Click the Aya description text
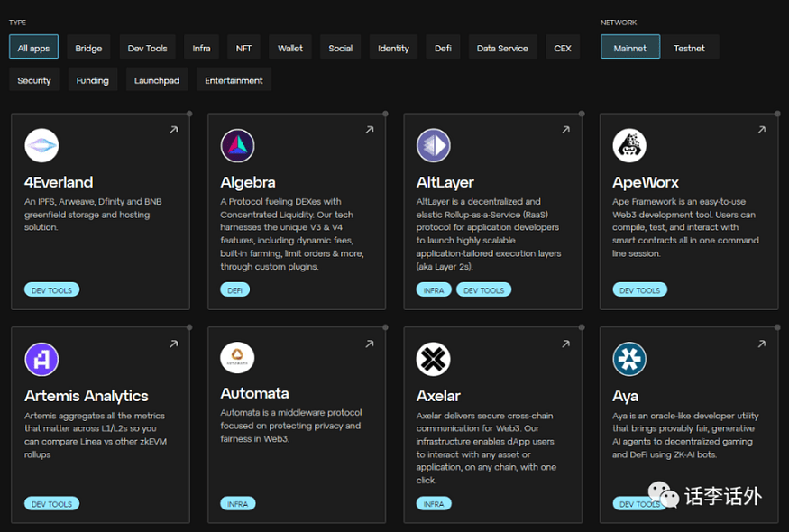 685,435
